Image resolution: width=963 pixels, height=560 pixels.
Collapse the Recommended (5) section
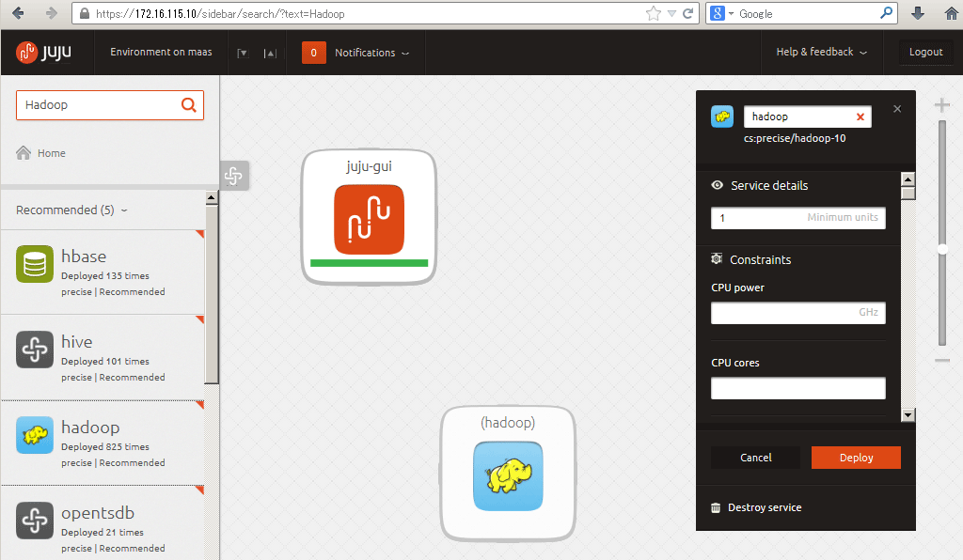click(x=71, y=210)
